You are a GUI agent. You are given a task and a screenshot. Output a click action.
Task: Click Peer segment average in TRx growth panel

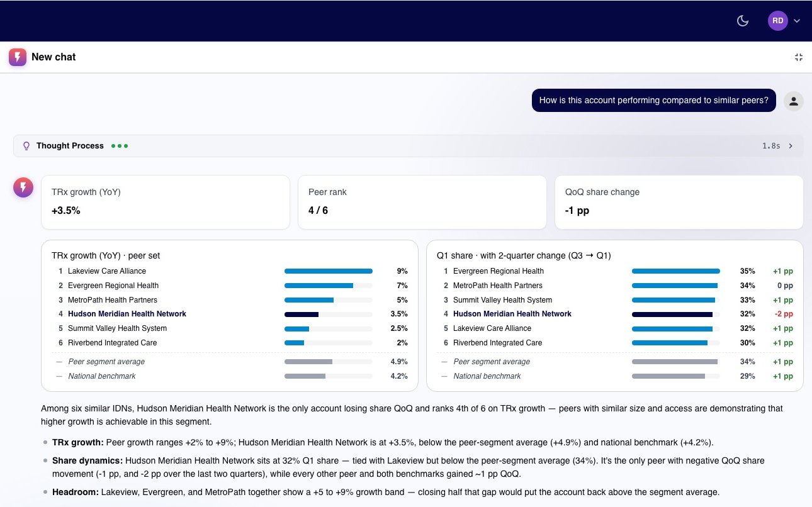(x=106, y=362)
